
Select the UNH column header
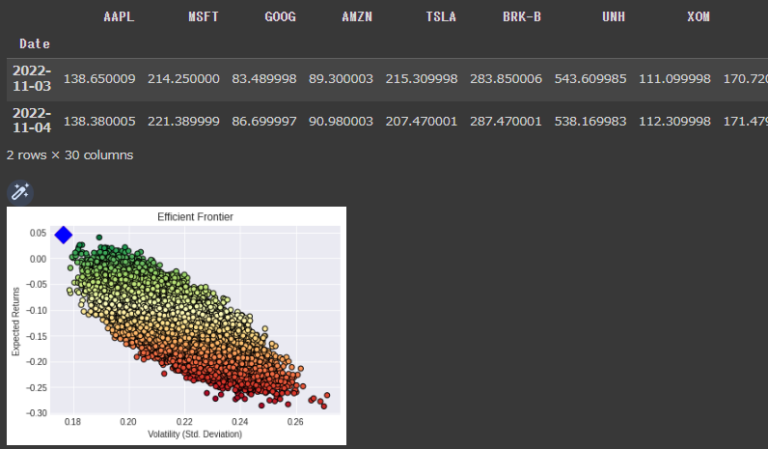tap(614, 17)
